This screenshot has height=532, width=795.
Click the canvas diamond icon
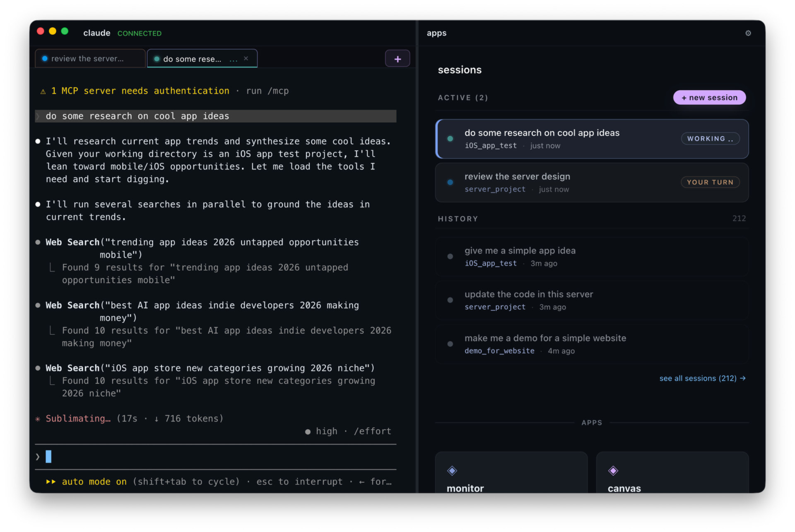(x=613, y=471)
